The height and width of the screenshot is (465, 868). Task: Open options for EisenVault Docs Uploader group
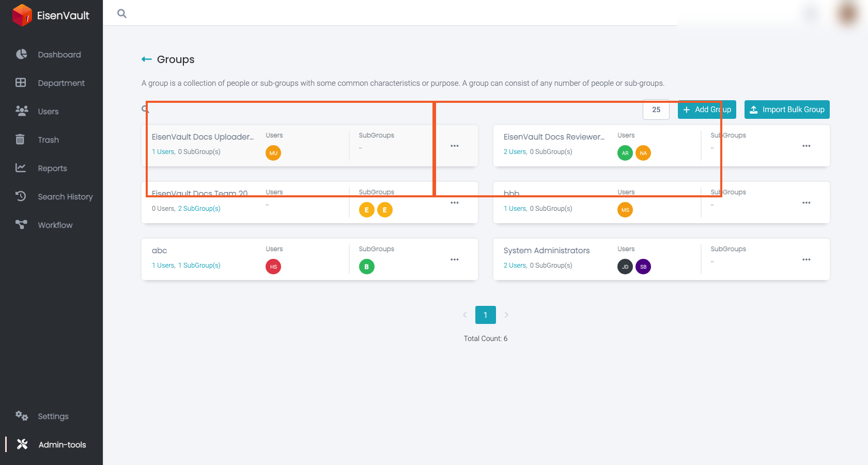(455, 146)
